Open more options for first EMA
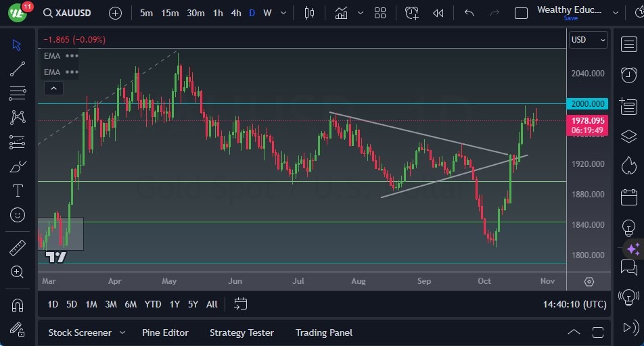The image size is (644, 346). [72, 56]
